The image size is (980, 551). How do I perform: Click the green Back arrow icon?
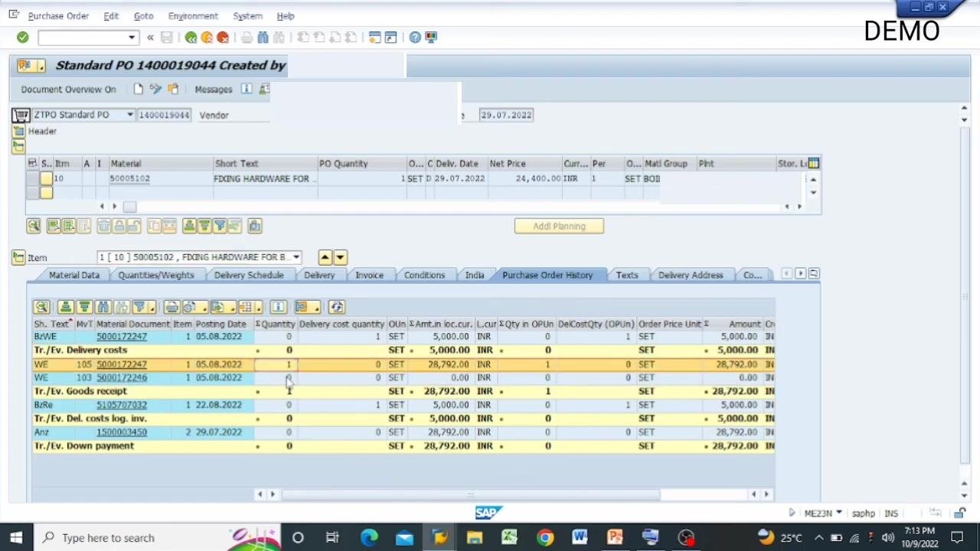191,37
